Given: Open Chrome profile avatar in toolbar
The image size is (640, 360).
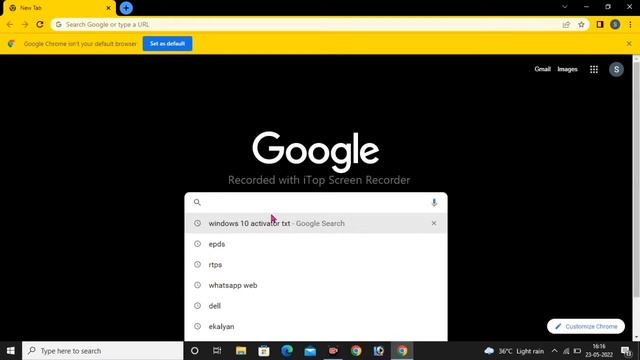Looking at the screenshot, I should point(615,24).
